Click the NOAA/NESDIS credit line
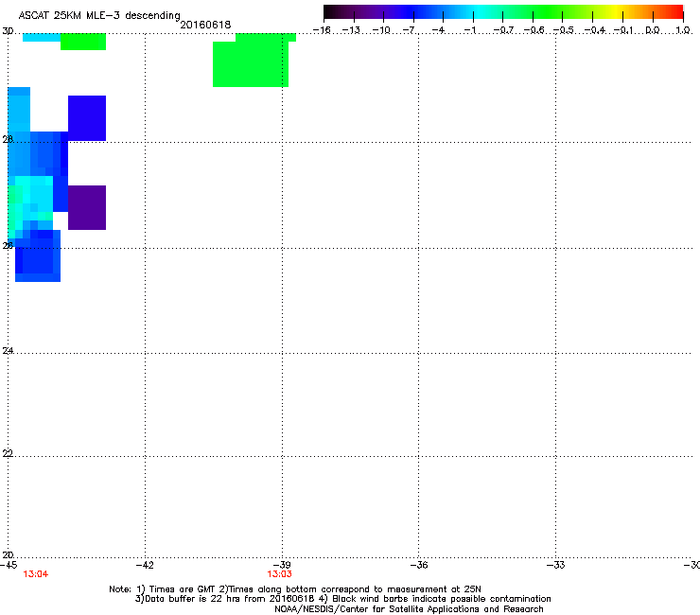 [x=409, y=609]
